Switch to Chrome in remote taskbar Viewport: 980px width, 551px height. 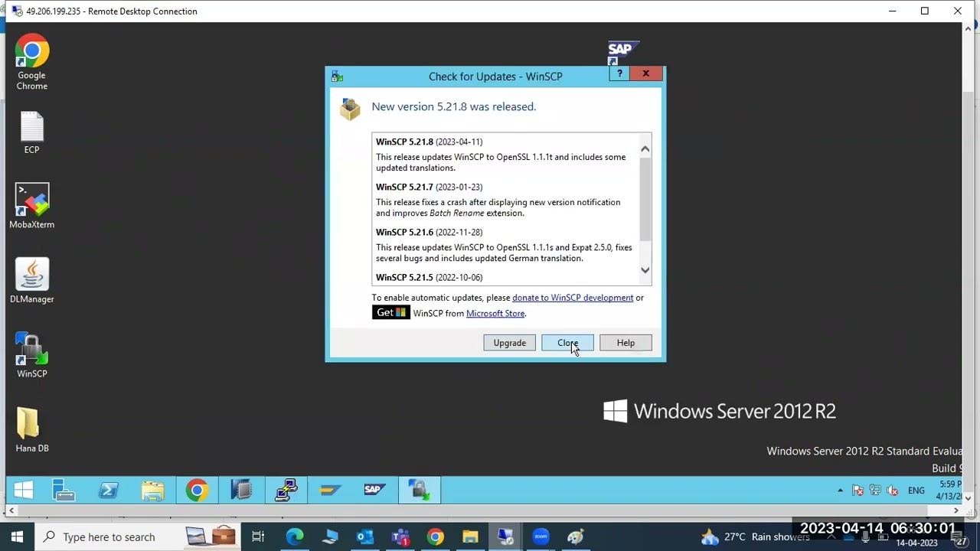click(197, 491)
